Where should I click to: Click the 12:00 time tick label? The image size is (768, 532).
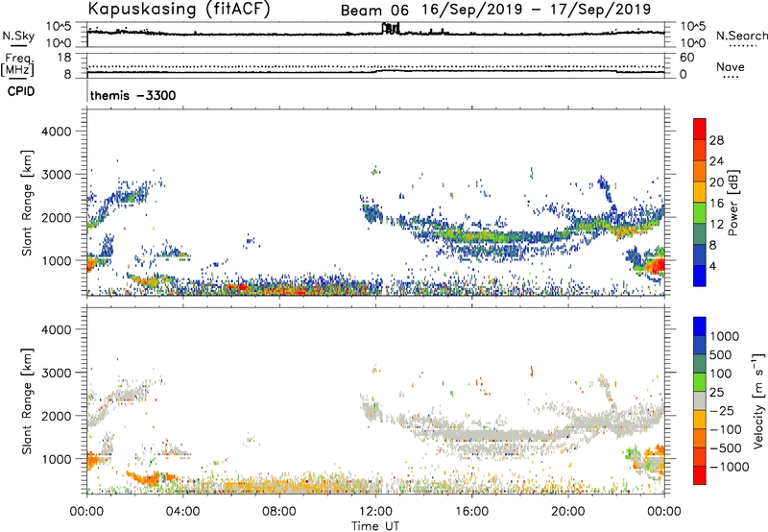coord(375,512)
